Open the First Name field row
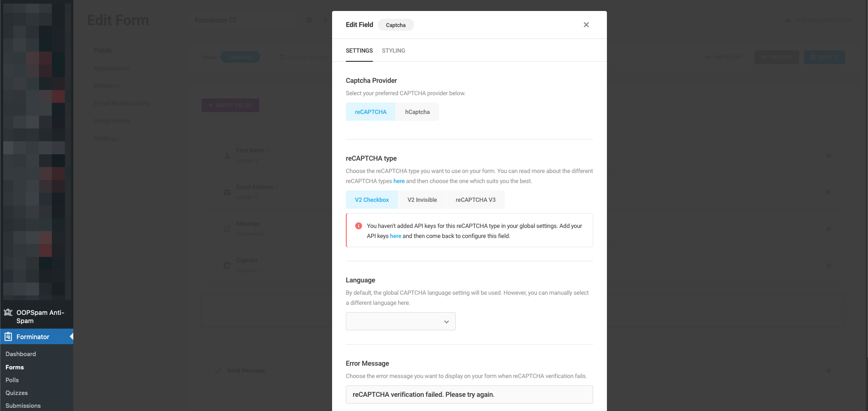This screenshot has width=868, height=411. tap(523, 156)
